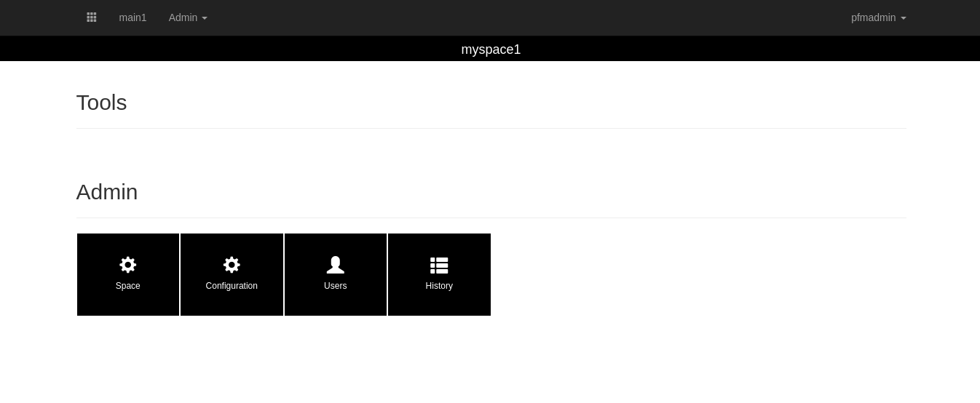
Task: Click the Tools section heading
Action: pyautogui.click(x=102, y=103)
